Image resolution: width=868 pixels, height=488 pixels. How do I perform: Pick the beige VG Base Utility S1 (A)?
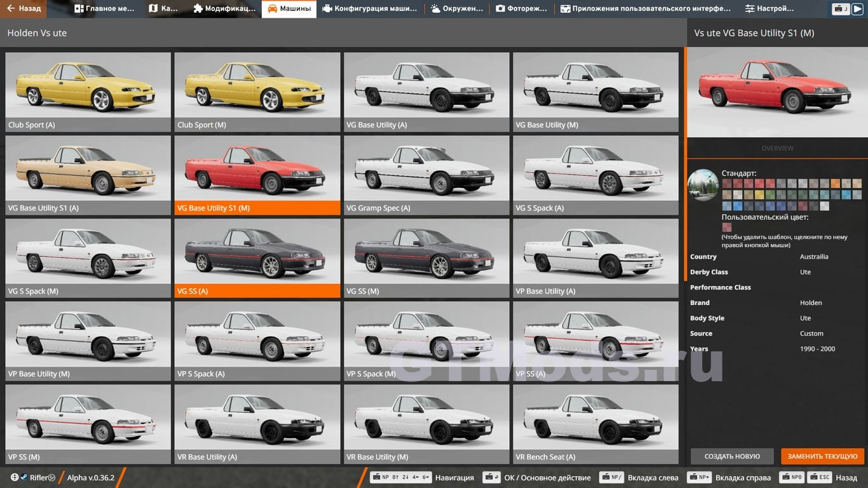click(x=88, y=175)
